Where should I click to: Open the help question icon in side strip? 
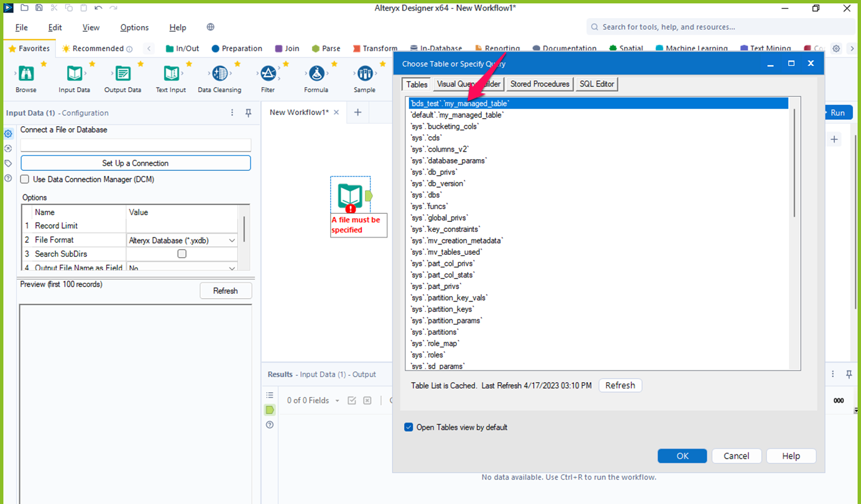coord(8,178)
